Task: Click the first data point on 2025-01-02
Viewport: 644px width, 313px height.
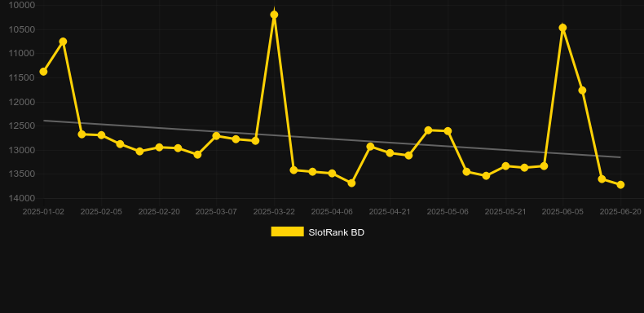Action: (43, 72)
